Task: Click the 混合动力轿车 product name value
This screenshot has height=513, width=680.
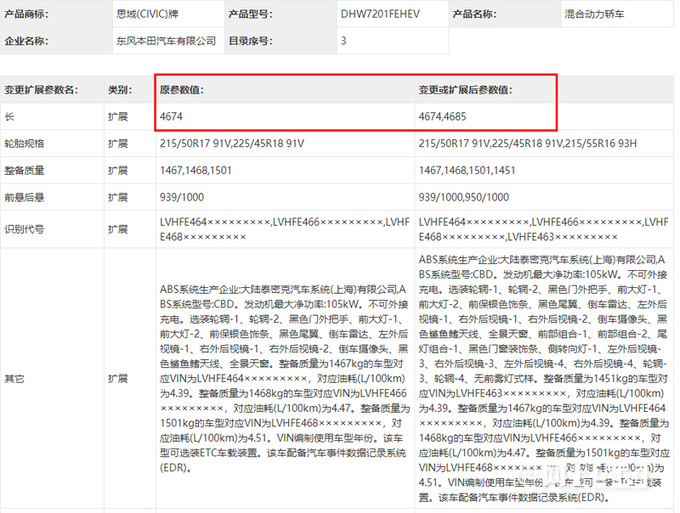Action: pos(594,14)
